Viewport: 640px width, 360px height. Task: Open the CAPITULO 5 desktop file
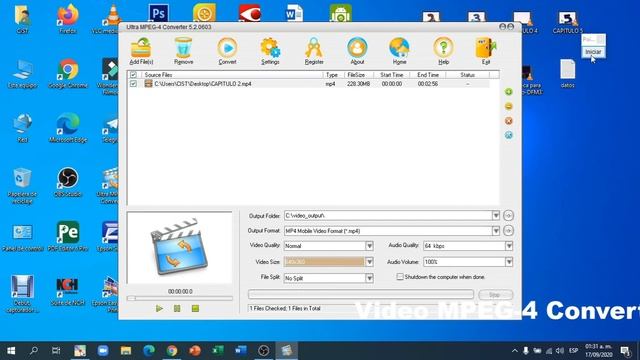tap(567, 22)
